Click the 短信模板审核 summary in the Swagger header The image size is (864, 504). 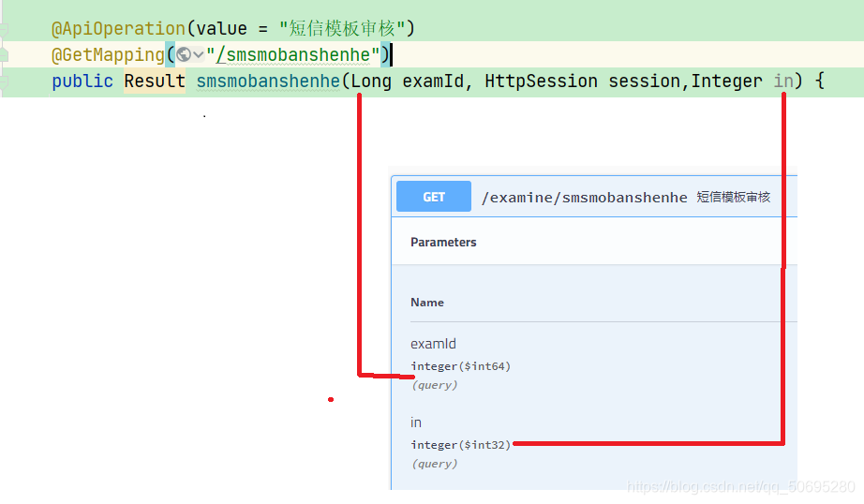click(x=733, y=197)
